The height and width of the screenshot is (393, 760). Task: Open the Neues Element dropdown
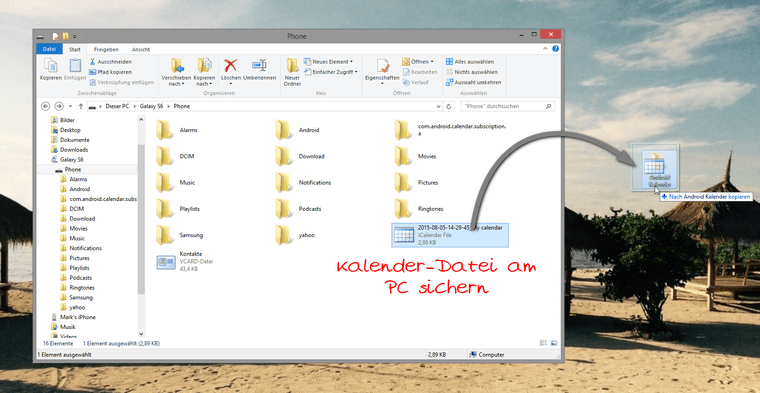[x=328, y=62]
